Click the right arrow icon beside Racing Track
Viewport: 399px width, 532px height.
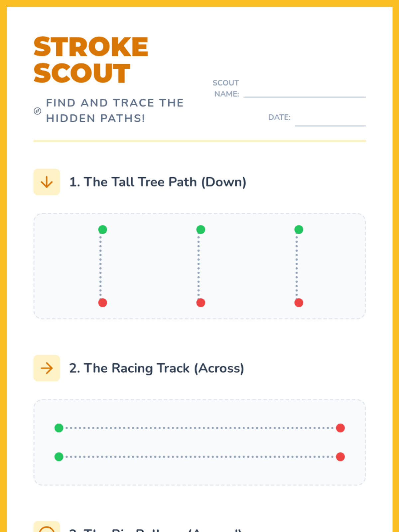click(47, 368)
